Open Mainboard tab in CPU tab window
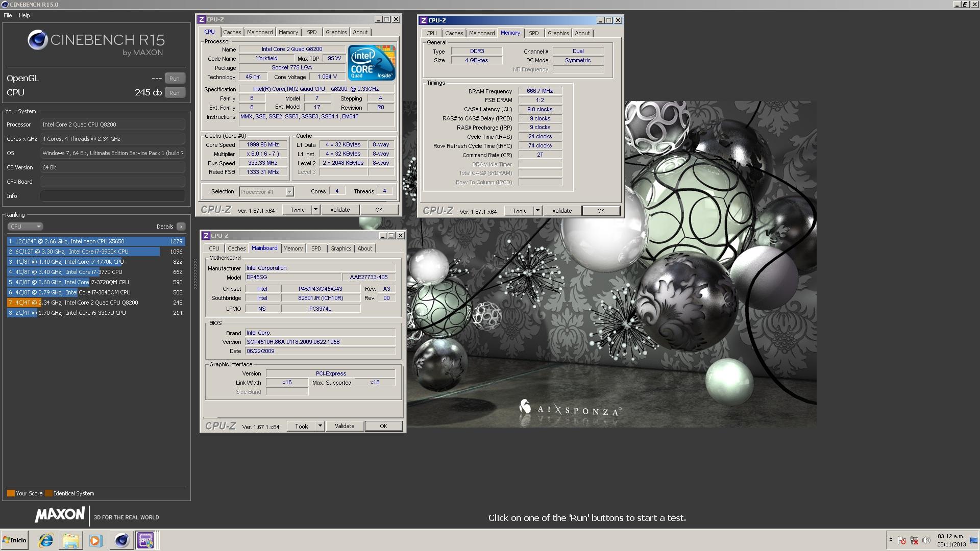 (260, 32)
